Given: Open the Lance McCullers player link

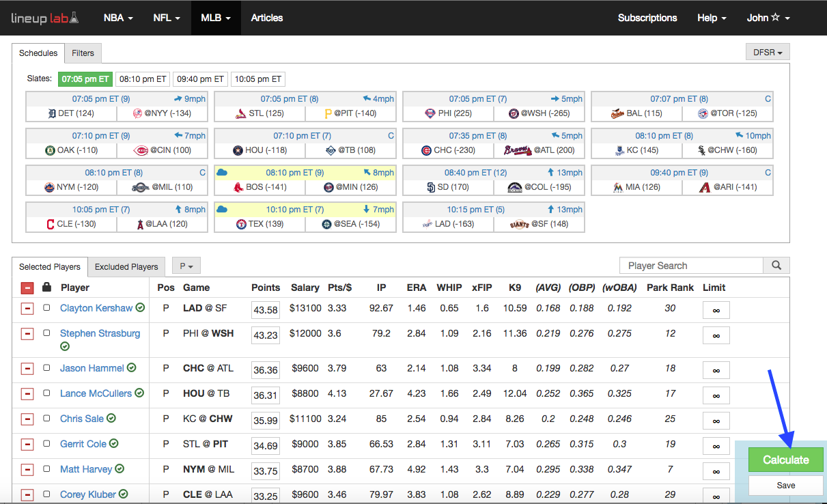Looking at the screenshot, I should [96, 393].
